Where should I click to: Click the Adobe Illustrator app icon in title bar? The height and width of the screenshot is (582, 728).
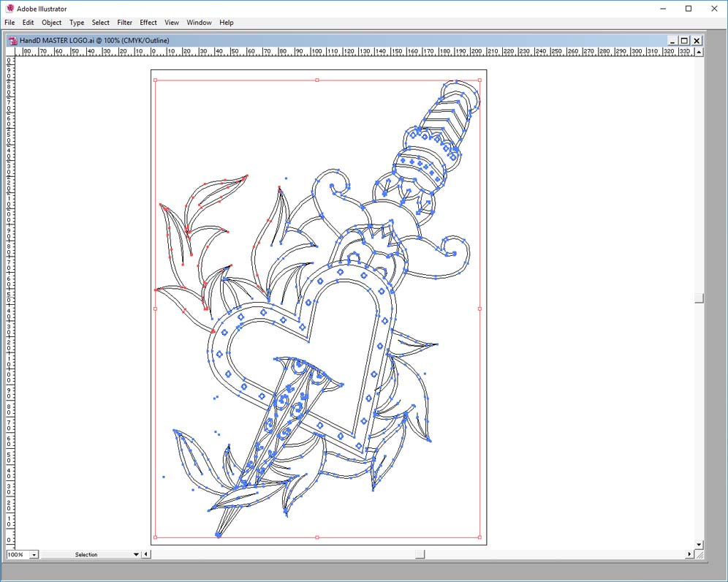pos(10,9)
